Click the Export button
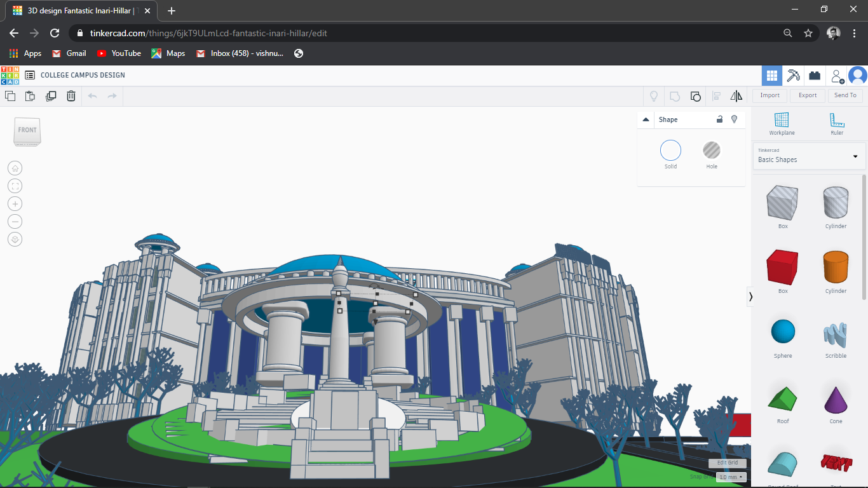 [808, 95]
